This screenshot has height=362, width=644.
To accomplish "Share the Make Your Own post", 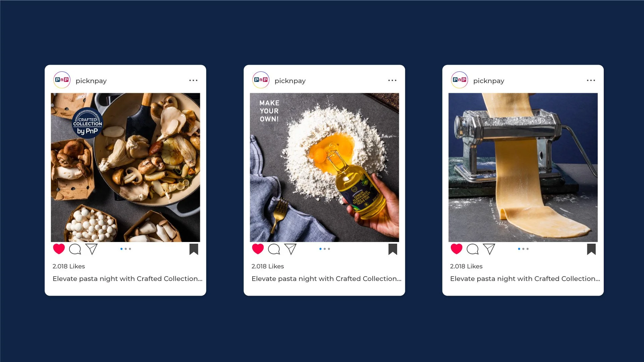I will click(x=290, y=249).
